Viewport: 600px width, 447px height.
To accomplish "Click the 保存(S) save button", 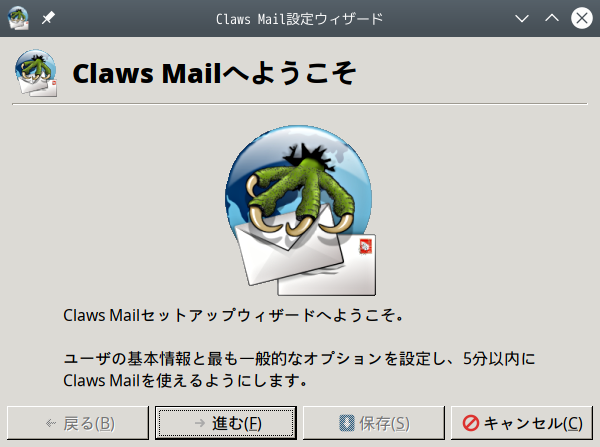I will [374, 423].
